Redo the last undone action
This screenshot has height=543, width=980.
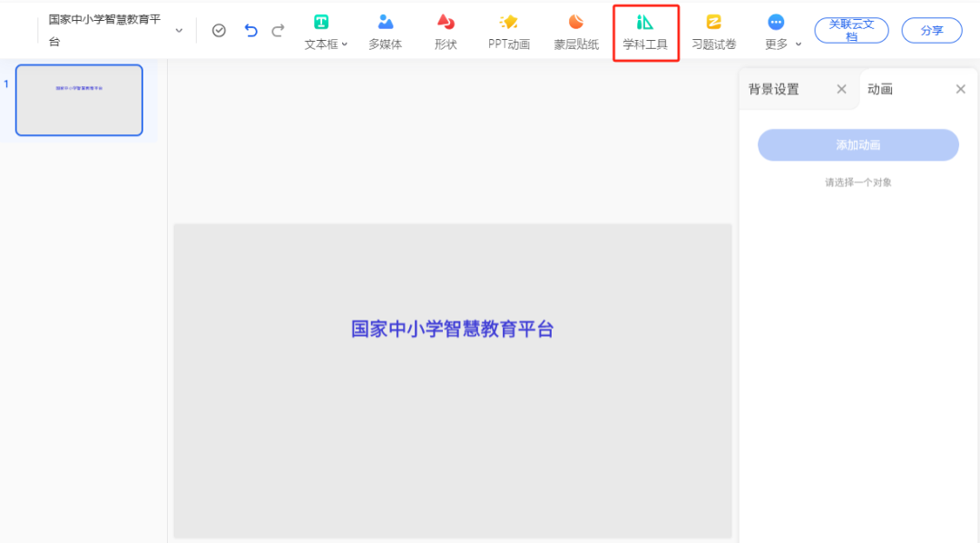coord(278,30)
